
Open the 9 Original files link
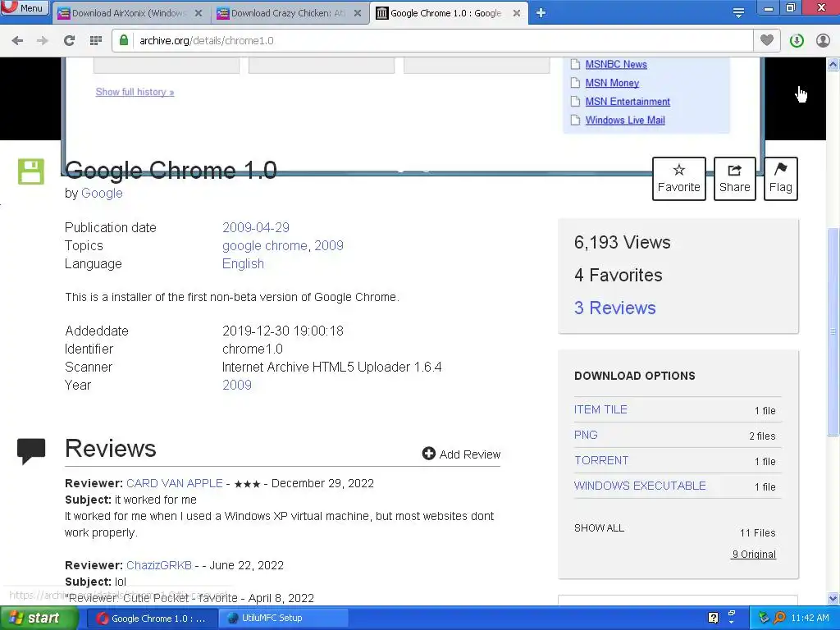point(754,555)
